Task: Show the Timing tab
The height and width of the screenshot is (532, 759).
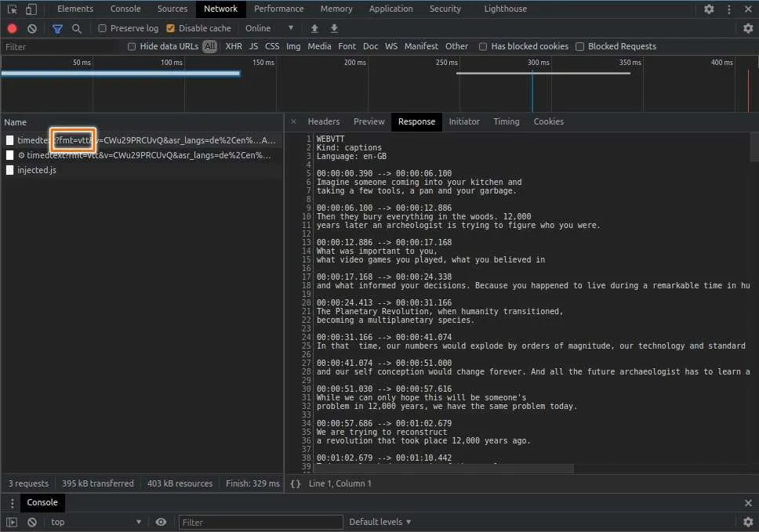Action: 507,121
